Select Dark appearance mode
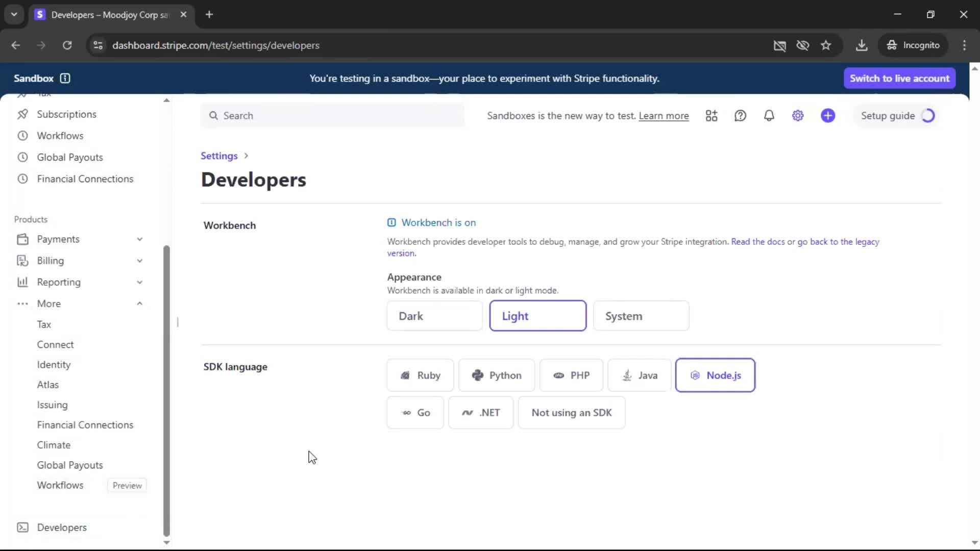The height and width of the screenshot is (551, 980). click(434, 316)
